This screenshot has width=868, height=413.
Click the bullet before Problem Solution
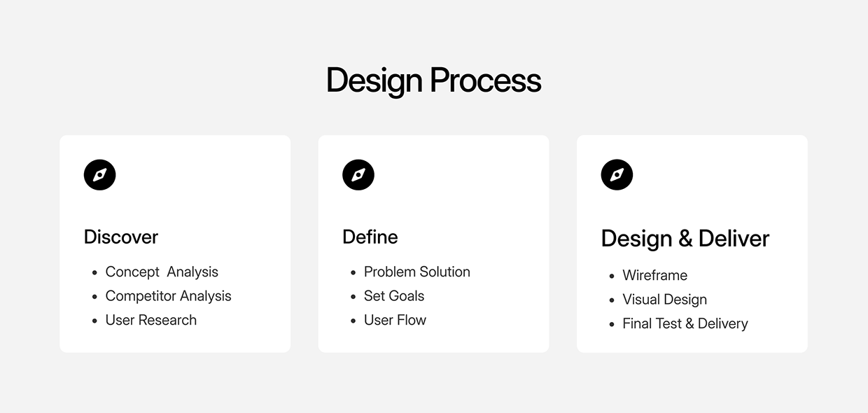[x=353, y=273]
